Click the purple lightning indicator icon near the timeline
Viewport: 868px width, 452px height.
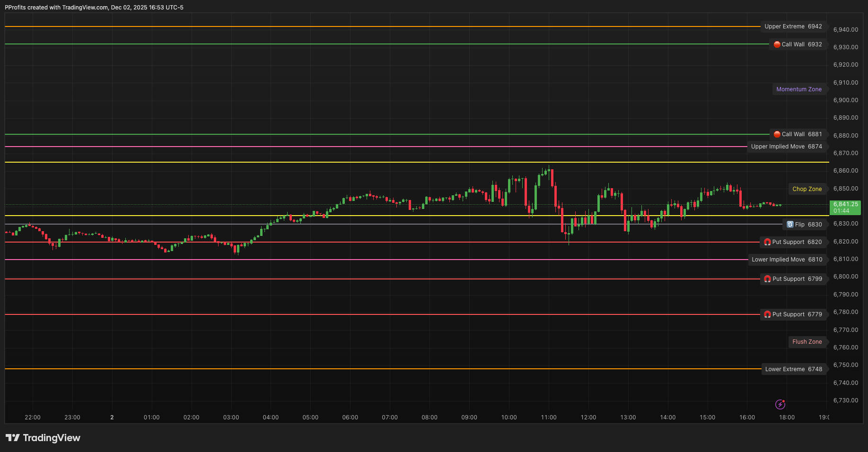tap(780, 404)
